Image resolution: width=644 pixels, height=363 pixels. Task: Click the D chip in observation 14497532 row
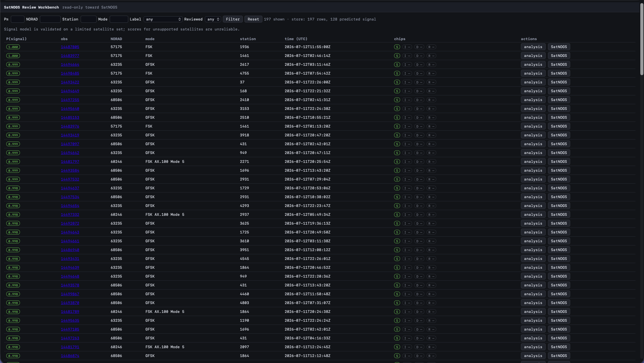tap(419, 179)
